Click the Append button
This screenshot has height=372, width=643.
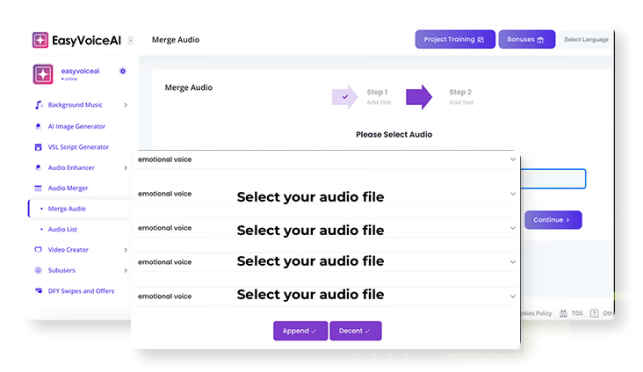point(300,331)
